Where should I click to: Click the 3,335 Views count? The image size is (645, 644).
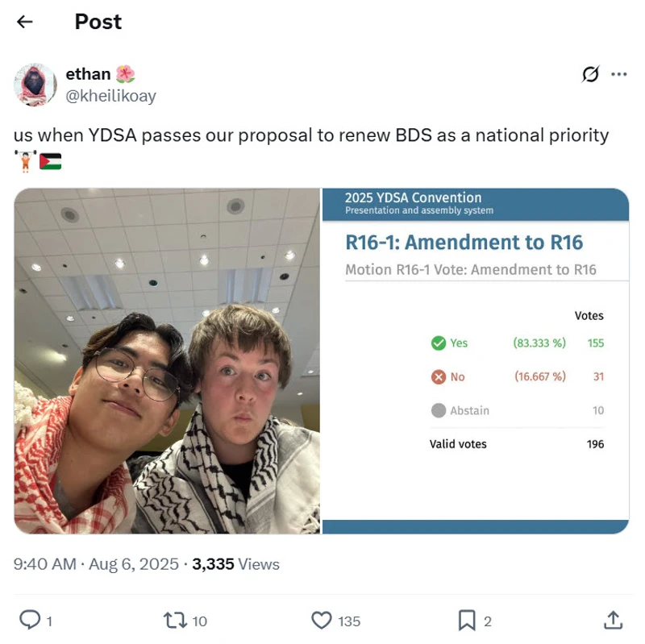(x=235, y=564)
